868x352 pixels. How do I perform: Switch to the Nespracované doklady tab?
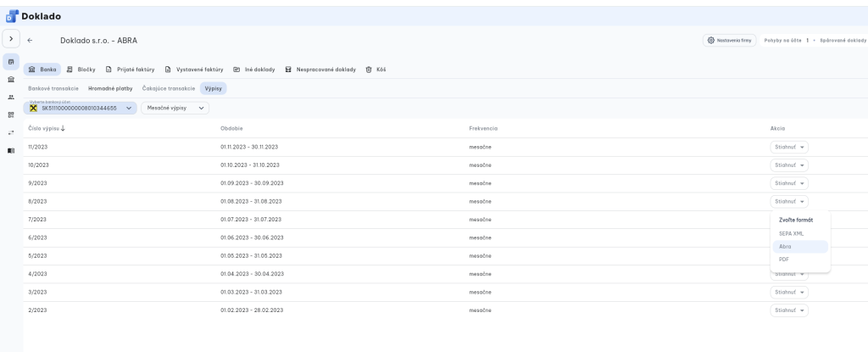click(x=320, y=70)
